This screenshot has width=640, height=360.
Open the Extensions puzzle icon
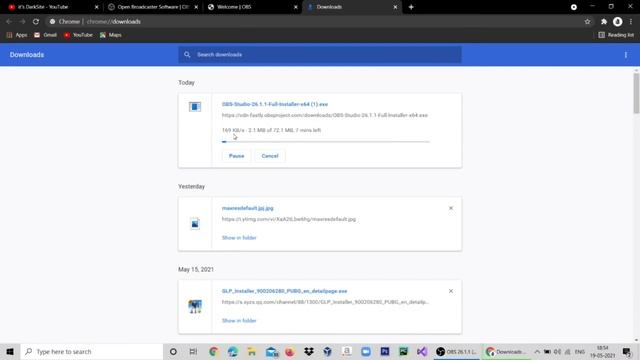[x=604, y=22]
